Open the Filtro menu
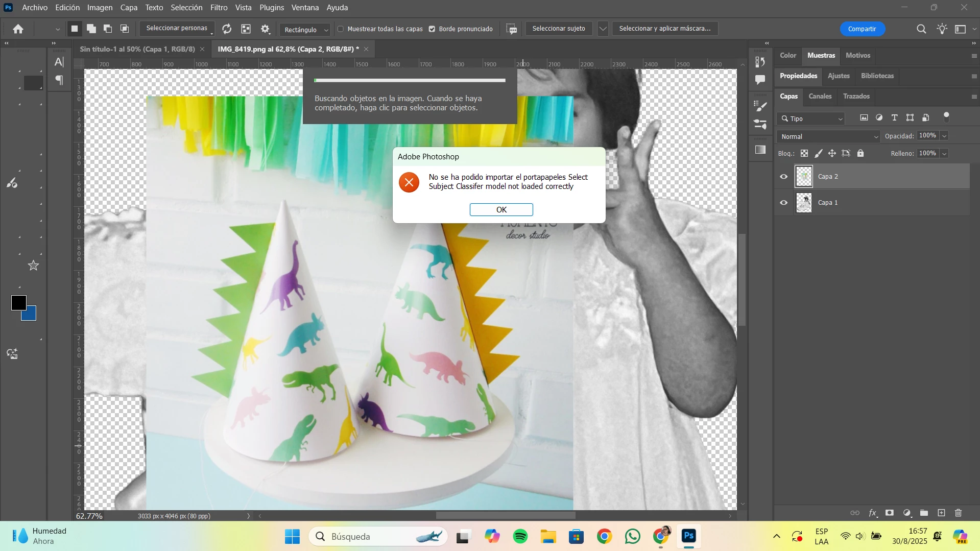Screen dimensions: 980x551 tap(219, 8)
